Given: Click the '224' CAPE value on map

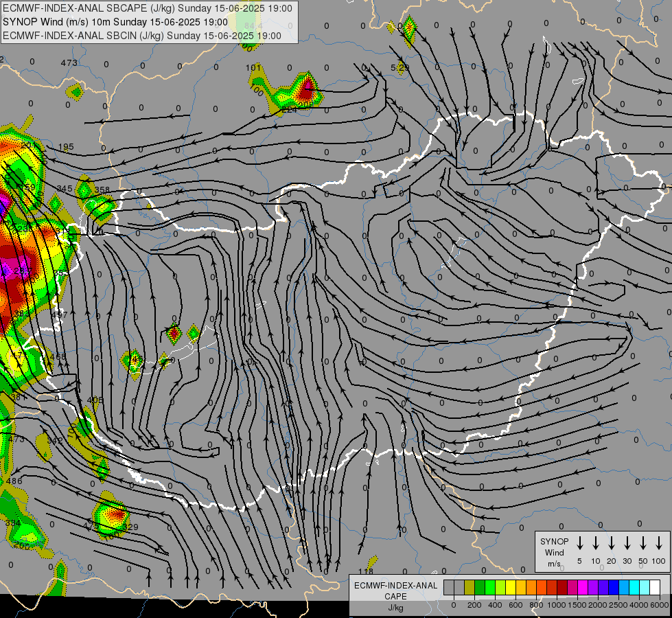Looking at the screenshot, I should (289, 110).
